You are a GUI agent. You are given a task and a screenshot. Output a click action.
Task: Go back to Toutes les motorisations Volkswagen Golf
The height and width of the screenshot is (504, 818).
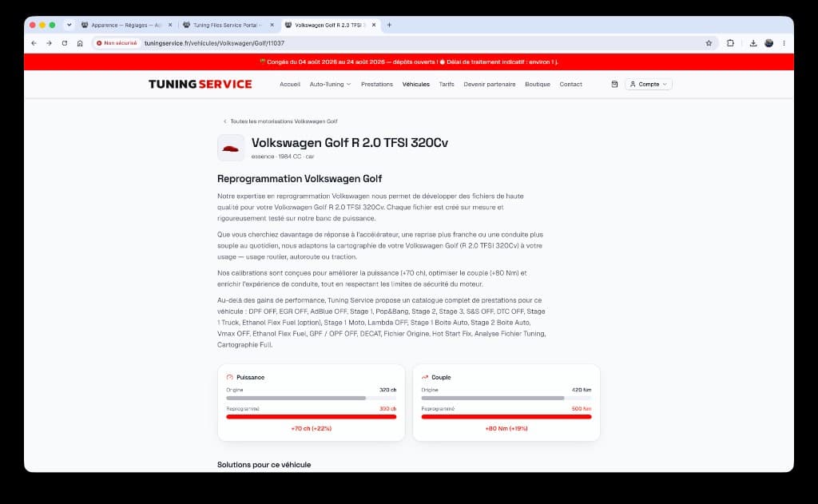(280, 121)
